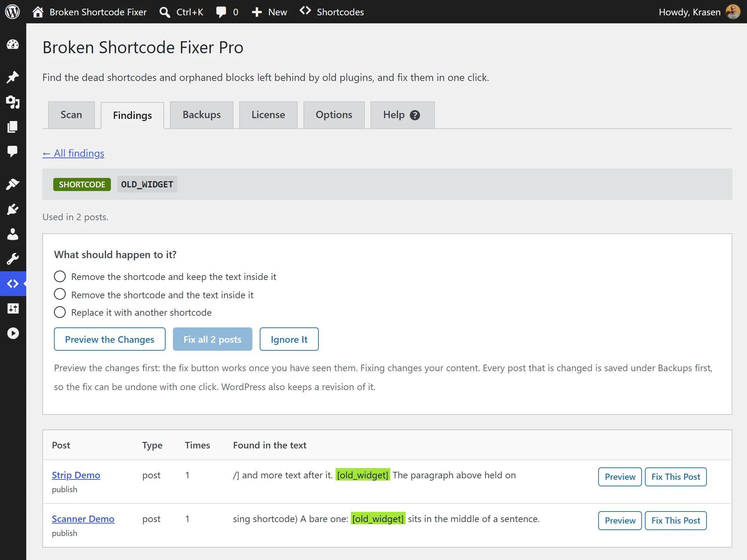Click Preview the Changes button

click(x=109, y=339)
